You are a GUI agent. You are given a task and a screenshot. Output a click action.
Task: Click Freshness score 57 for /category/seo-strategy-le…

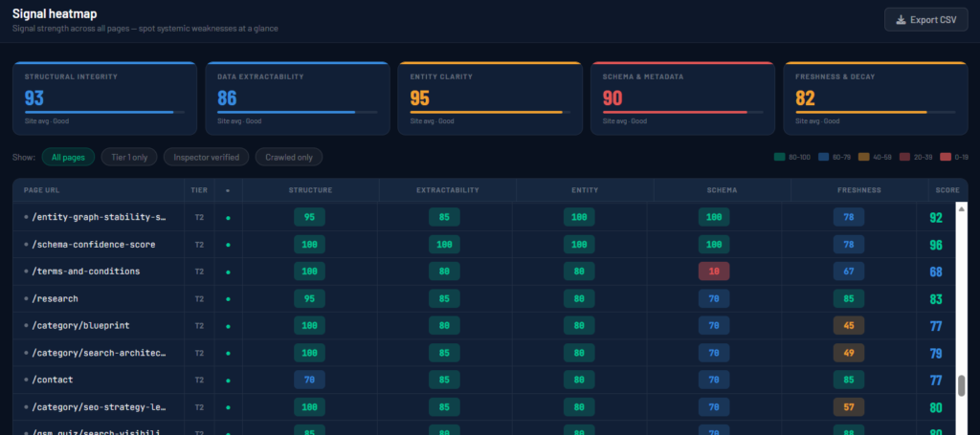[x=849, y=407]
